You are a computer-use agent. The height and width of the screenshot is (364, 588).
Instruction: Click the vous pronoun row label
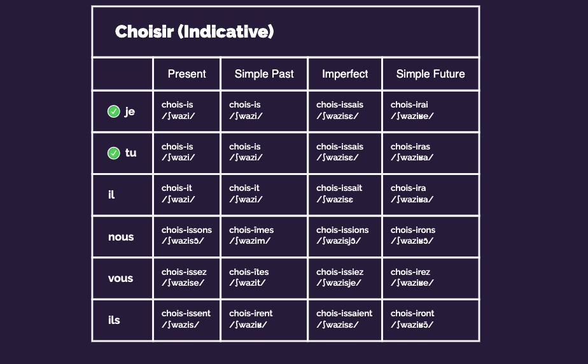tap(121, 278)
